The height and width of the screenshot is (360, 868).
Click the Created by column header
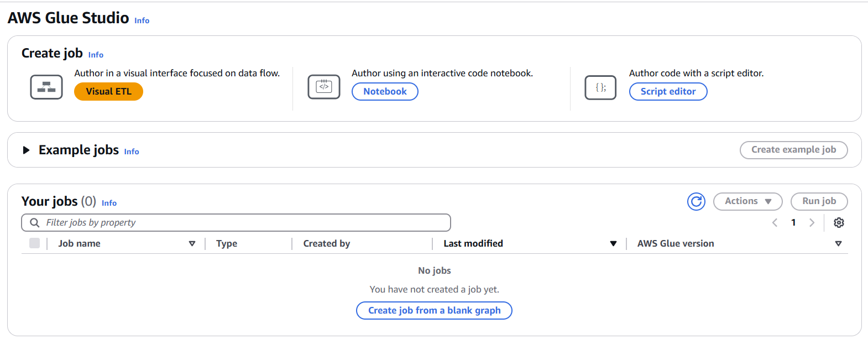pyautogui.click(x=327, y=243)
